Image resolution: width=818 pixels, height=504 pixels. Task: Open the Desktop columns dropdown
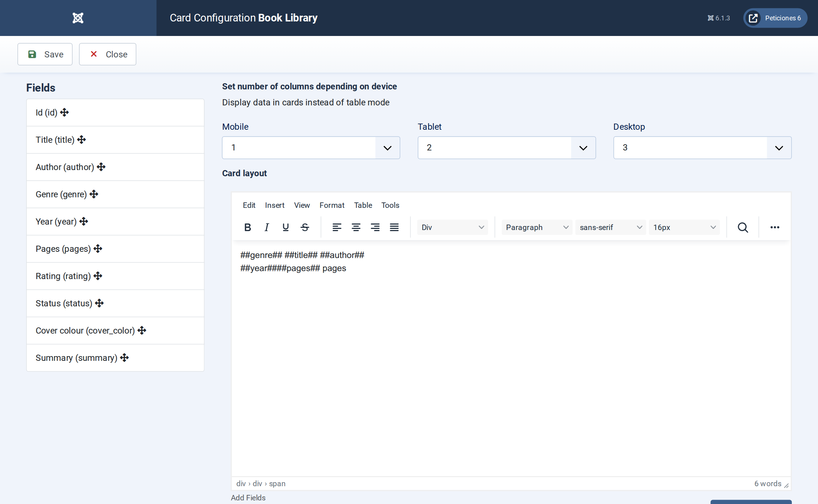702,148
